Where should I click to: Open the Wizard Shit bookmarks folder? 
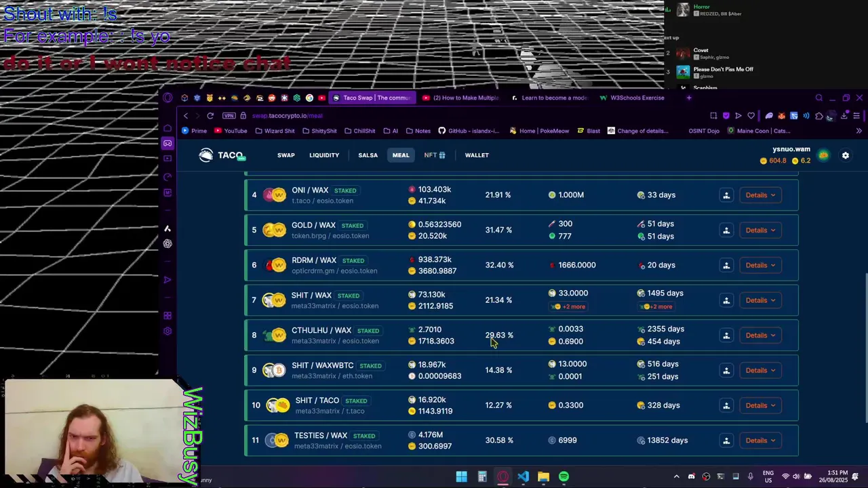click(x=275, y=131)
